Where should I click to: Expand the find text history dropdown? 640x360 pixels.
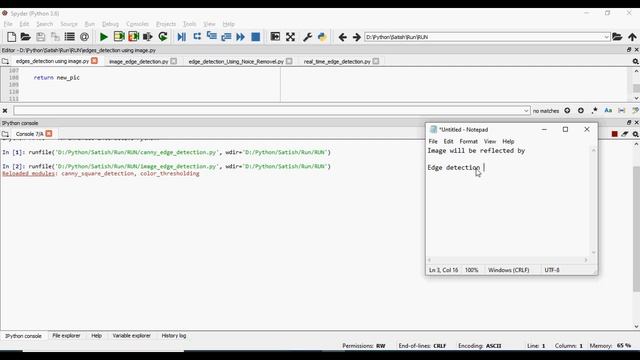pos(526,111)
